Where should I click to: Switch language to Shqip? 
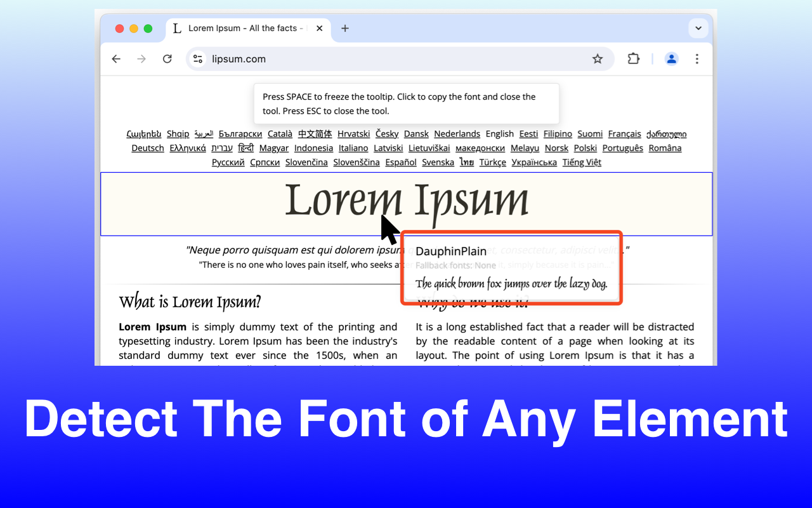(178, 134)
